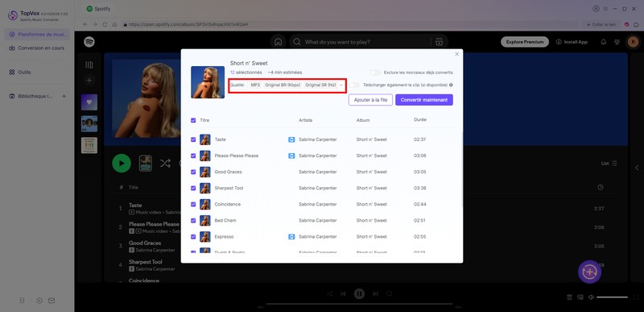Open Spotify friend activity icon

[617, 42]
